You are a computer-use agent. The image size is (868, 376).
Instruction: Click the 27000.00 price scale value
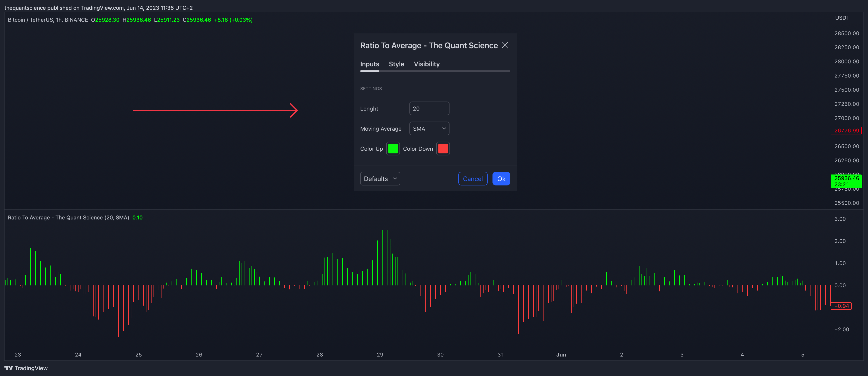847,118
